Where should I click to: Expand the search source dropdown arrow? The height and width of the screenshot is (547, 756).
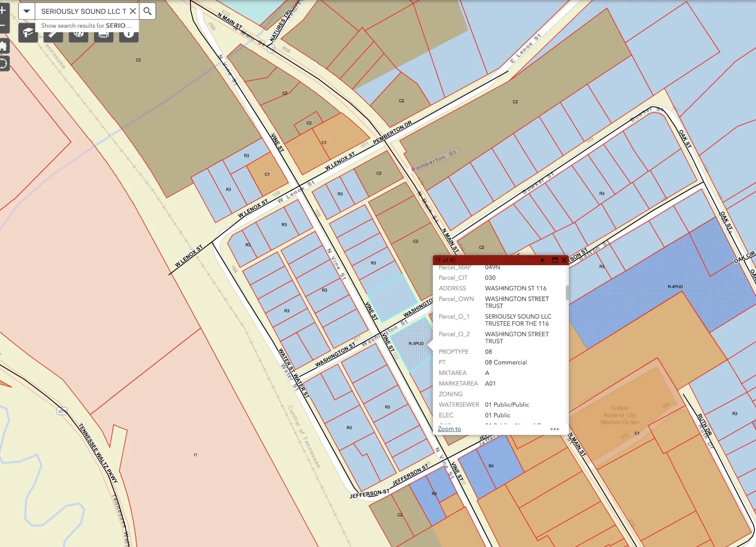click(x=27, y=11)
